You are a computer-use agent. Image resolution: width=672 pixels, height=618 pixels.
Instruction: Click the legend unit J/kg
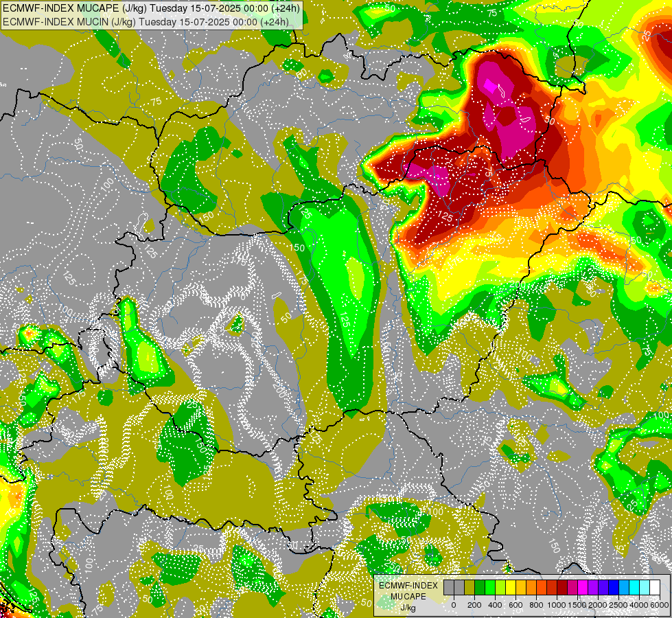pos(408,608)
